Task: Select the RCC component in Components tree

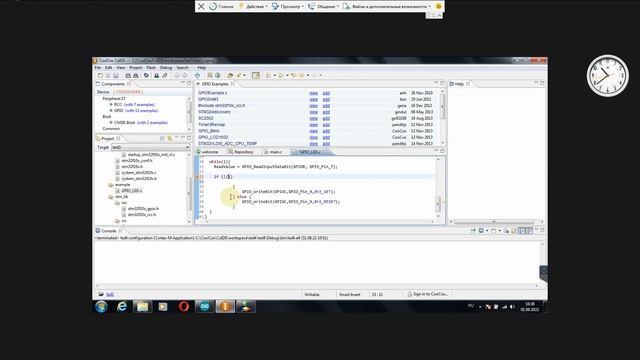Action: pos(118,104)
